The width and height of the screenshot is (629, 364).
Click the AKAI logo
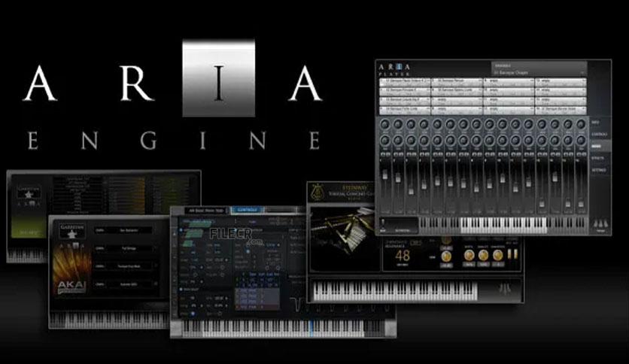point(71,287)
